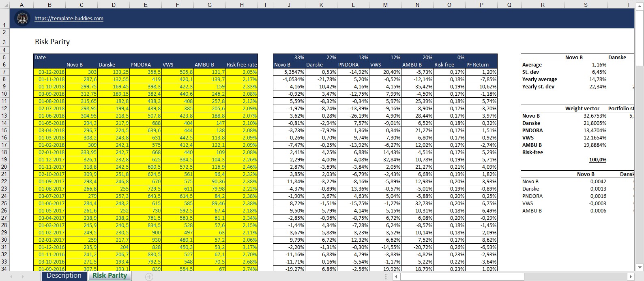644x281 pixels.
Task: Select column J header
Action: tap(289, 5)
